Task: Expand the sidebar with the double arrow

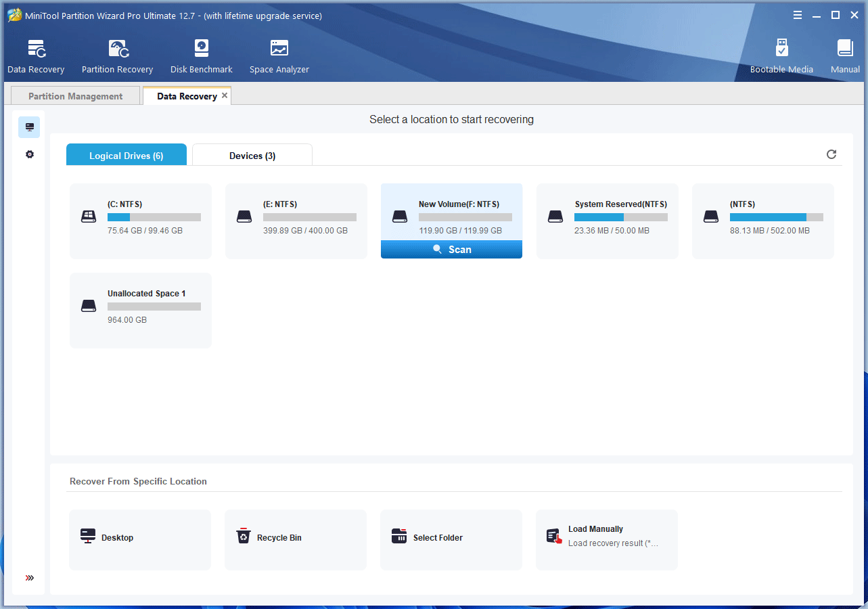Action: (x=29, y=578)
